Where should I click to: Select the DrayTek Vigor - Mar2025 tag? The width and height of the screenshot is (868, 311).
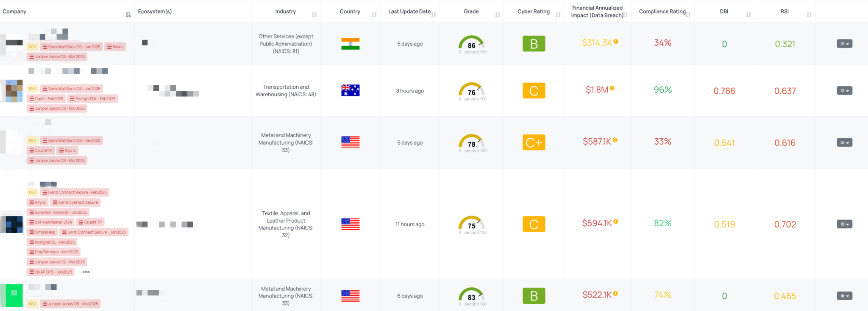[53, 252]
